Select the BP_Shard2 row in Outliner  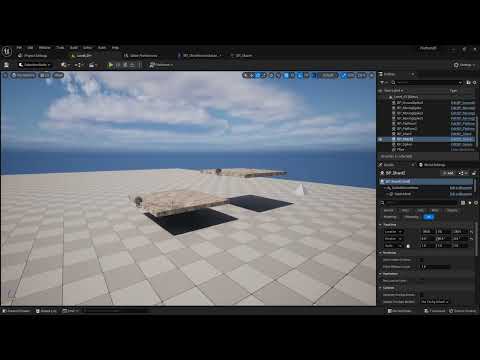pyautogui.click(x=427, y=139)
